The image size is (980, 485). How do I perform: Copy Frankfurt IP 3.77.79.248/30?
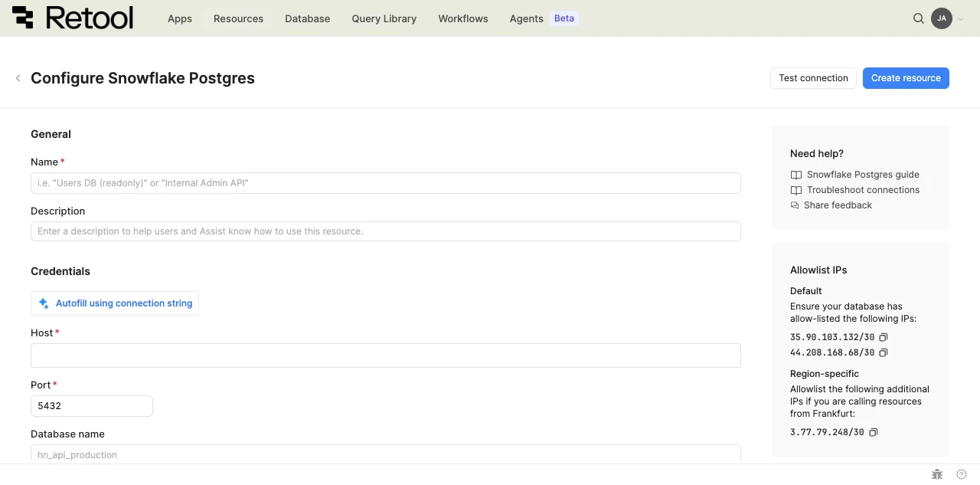click(874, 432)
